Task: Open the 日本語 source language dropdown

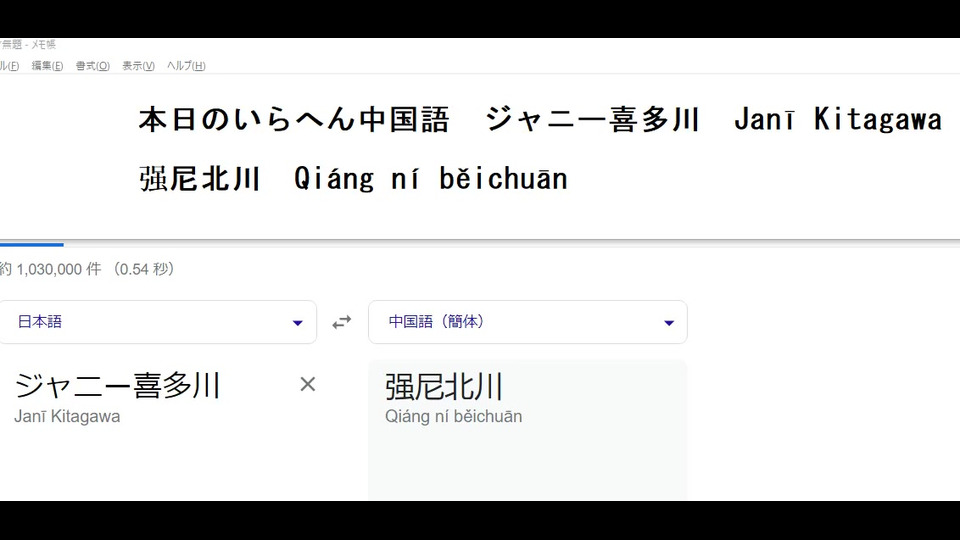Action: pyautogui.click(x=158, y=322)
